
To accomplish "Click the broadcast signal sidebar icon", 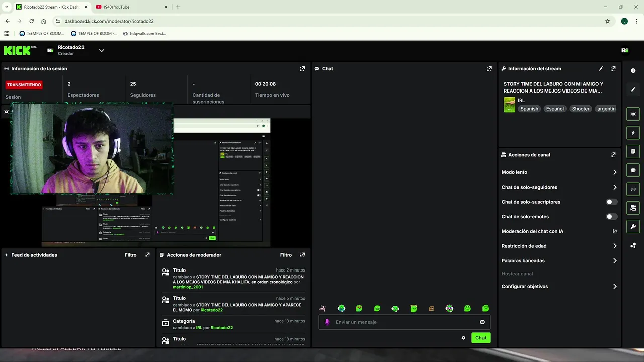I will click(633, 189).
